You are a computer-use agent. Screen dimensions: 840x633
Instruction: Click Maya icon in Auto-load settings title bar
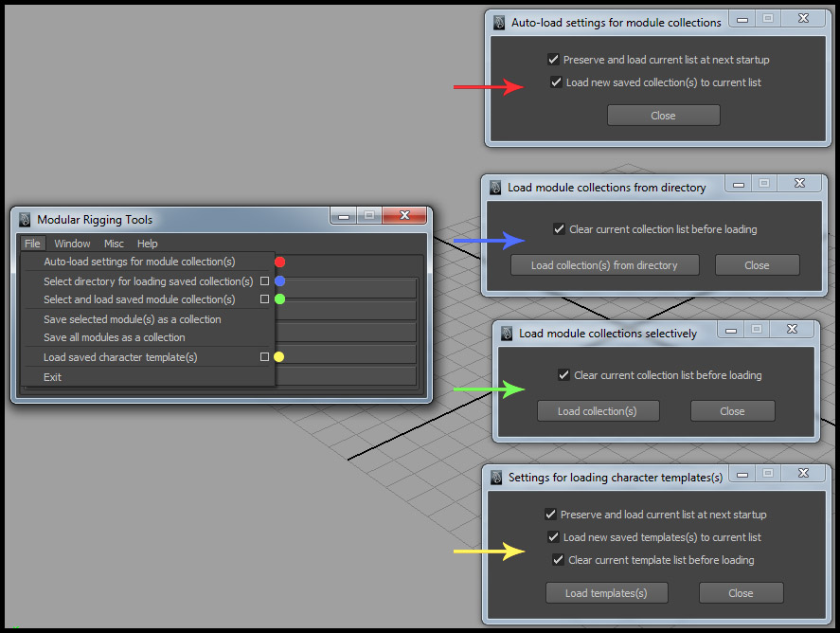pos(499,23)
